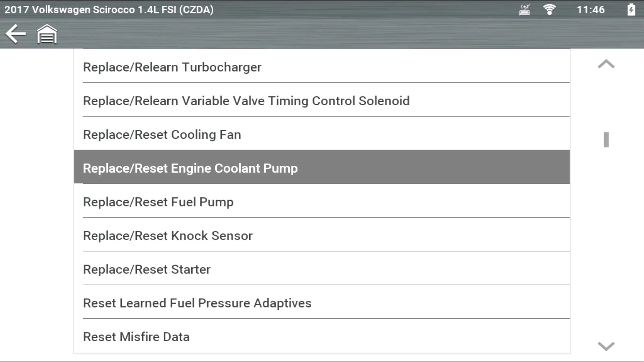The width and height of the screenshot is (644, 362).
Task: Click the empty toolbar area beside garage icon
Action: (302, 34)
